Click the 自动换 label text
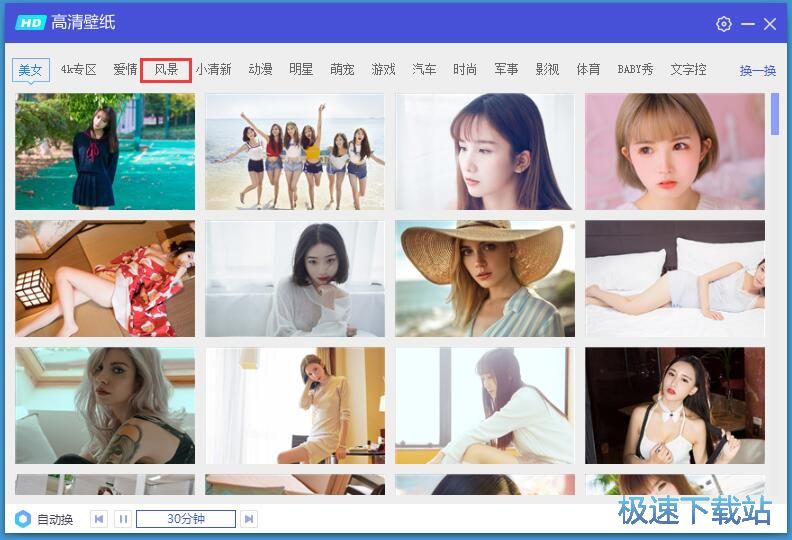This screenshot has height=540, width=792. pos(55,519)
